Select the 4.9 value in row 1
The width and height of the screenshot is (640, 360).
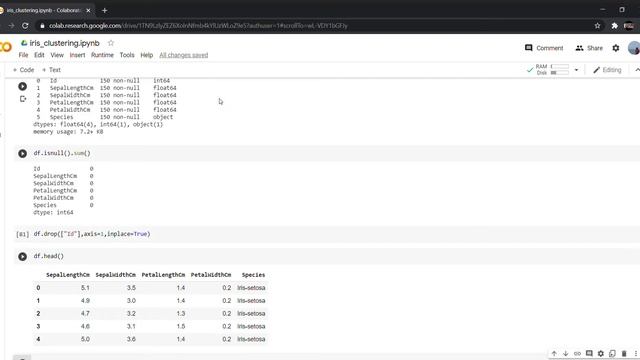[x=85, y=301]
